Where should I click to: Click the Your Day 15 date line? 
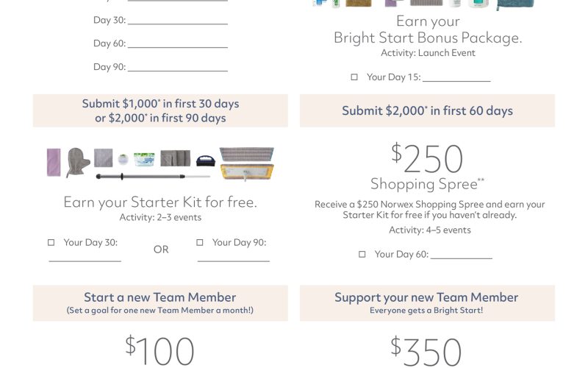(456, 79)
